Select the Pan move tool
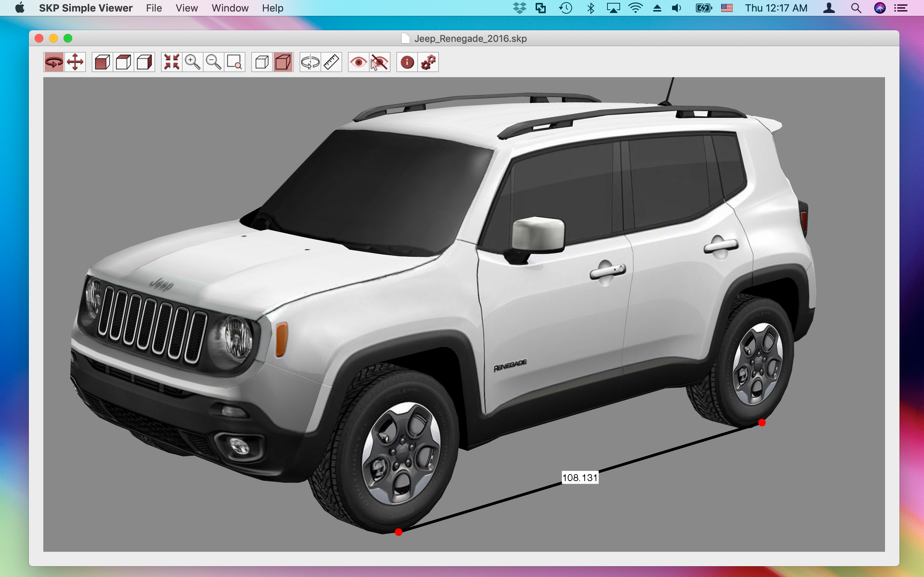The width and height of the screenshot is (924, 577). click(x=75, y=62)
